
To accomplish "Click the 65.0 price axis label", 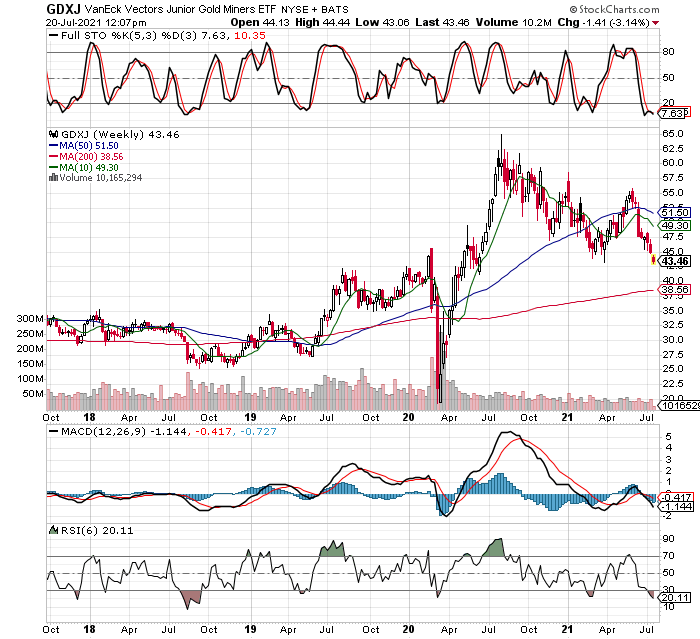I will tap(673, 134).
